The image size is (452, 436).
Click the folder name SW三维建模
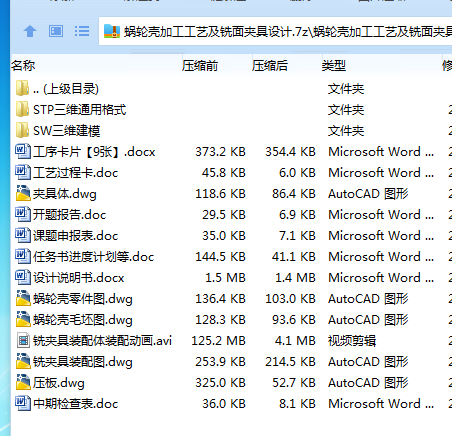pyautogui.click(x=67, y=131)
